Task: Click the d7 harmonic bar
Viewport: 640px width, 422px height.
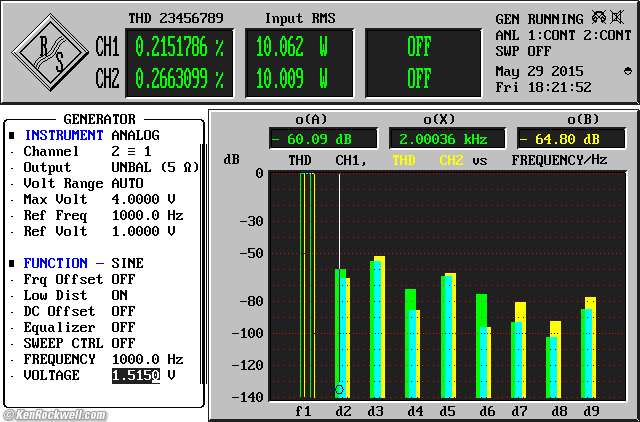Action: (x=518, y=350)
